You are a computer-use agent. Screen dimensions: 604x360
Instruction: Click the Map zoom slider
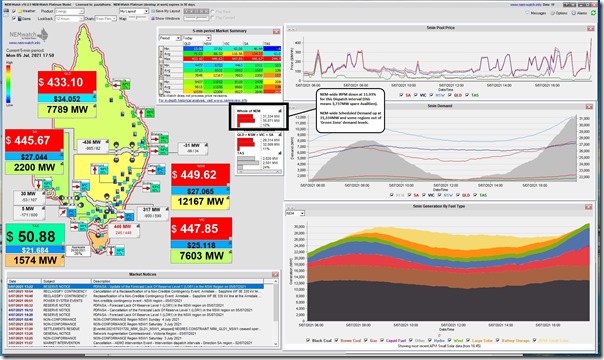pos(139,18)
